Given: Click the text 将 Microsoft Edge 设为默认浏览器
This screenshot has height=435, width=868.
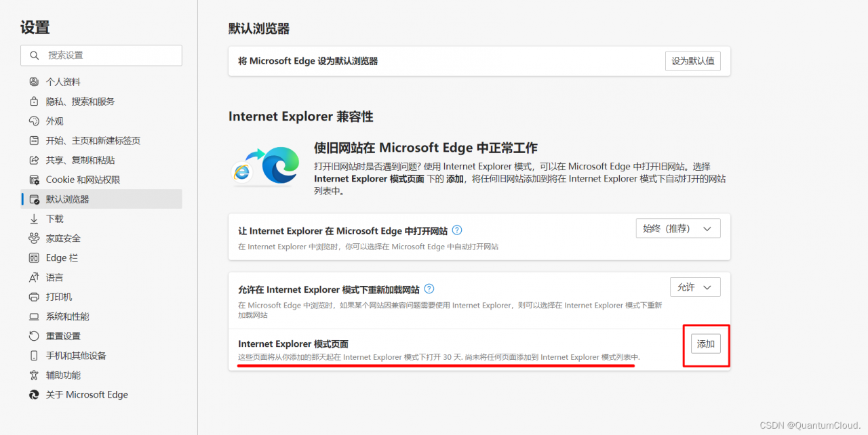Looking at the screenshot, I should [308, 61].
